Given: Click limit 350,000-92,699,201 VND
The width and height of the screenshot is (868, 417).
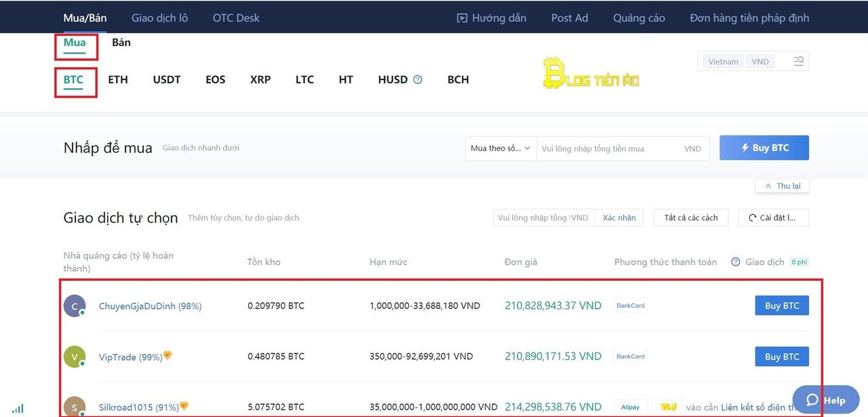Looking at the screenshot, I should tap(421, 357).
